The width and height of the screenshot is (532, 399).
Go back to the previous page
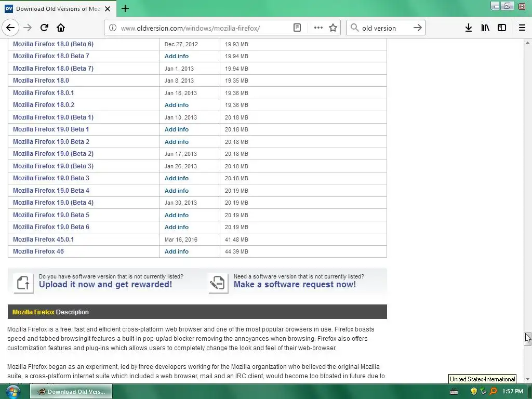[x=10, y=28]
